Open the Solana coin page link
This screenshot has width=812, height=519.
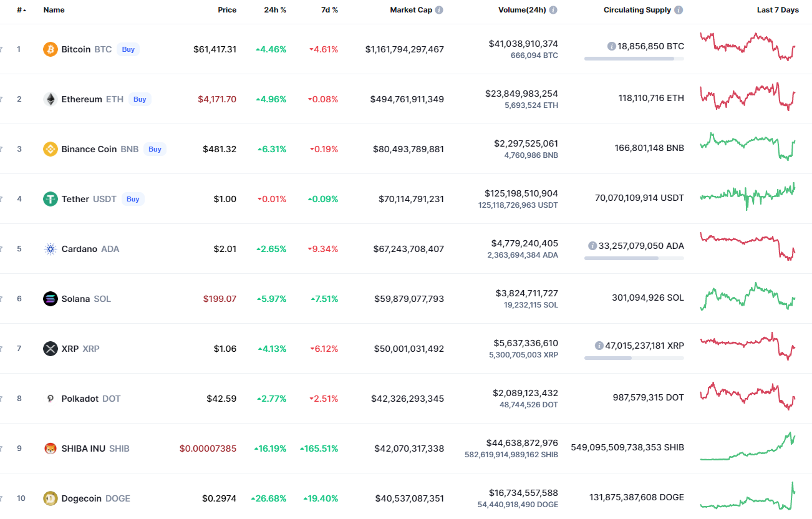tap(77, 299)
